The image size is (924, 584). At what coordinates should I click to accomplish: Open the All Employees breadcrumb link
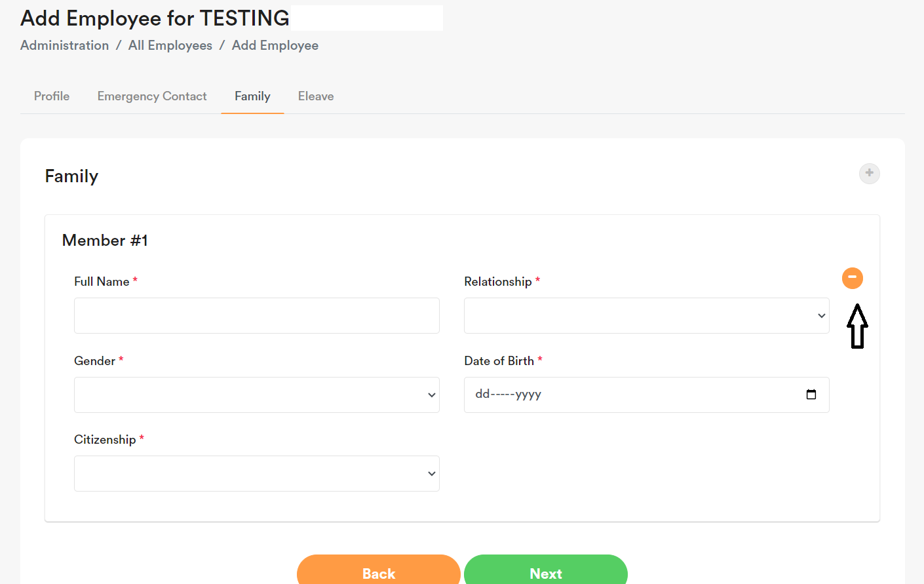(170, 45)
